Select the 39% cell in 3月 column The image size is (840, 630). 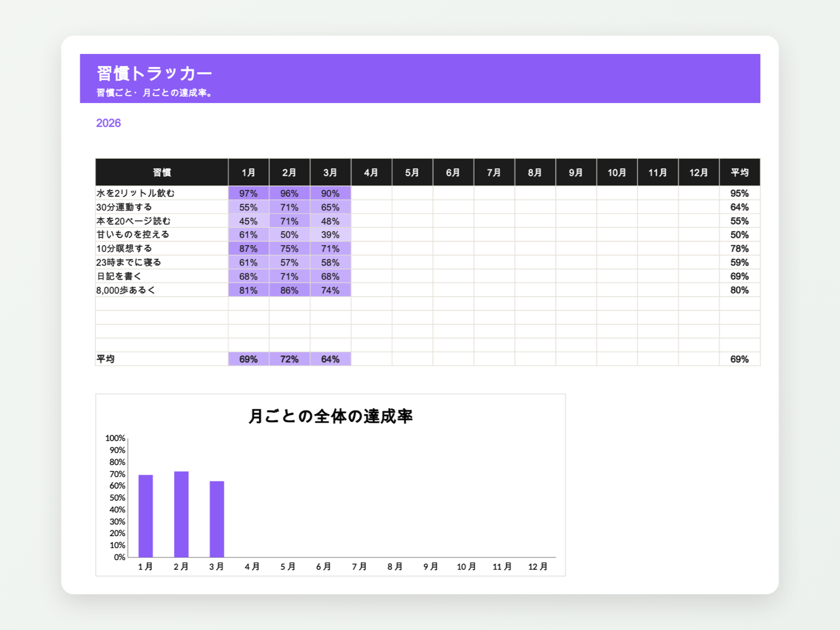[330, 235]
